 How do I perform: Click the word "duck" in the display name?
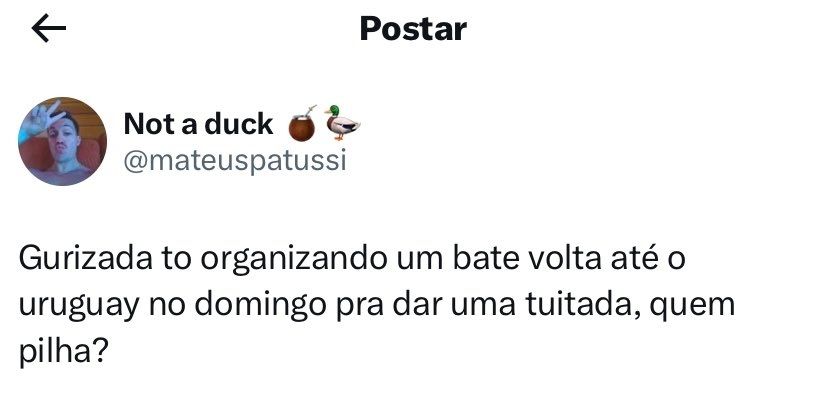coord(239,125)
